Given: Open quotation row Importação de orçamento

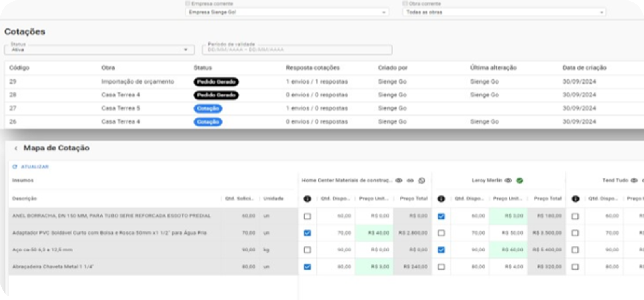Looking at the screenshot, I should pyautogui.click(x=324, y=82).
